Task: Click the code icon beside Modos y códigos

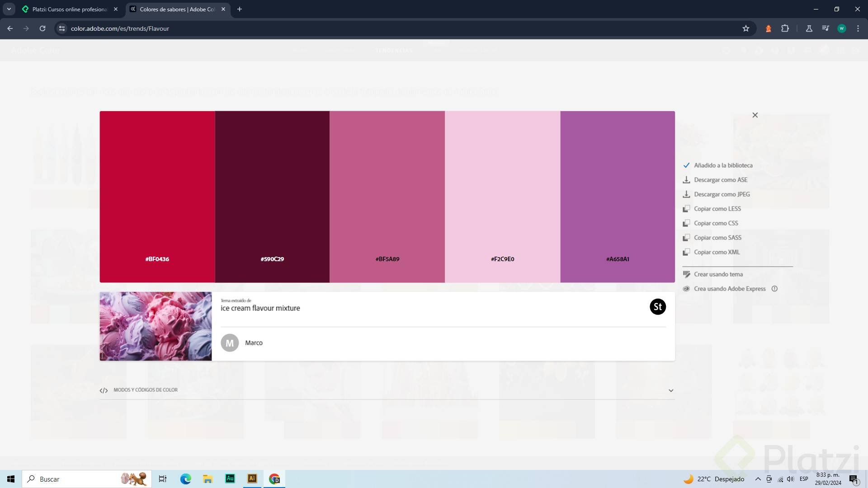Action: click(x=104, y=390)
